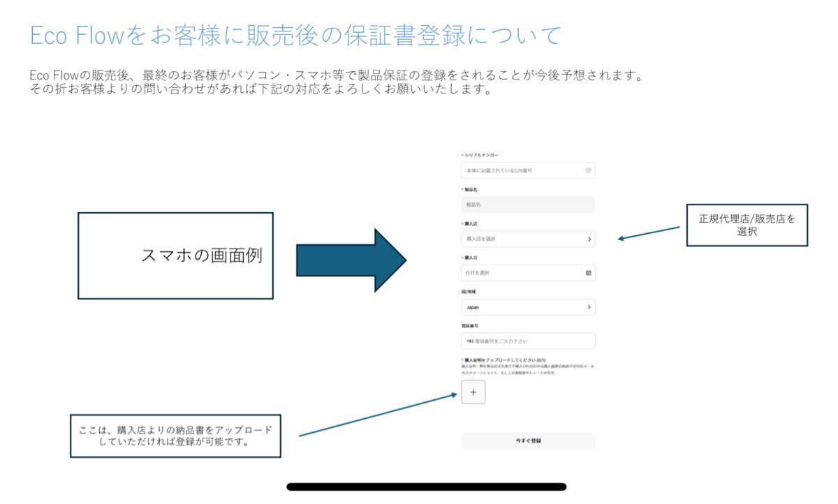Click the plus button to upload proof
838x504 pixels.
(x=473, y=393)
